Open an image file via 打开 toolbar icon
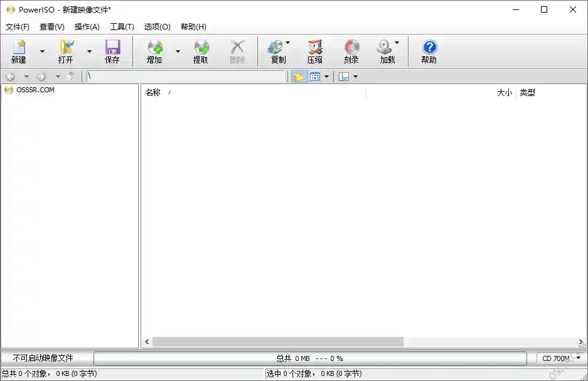 click(65, 50)
